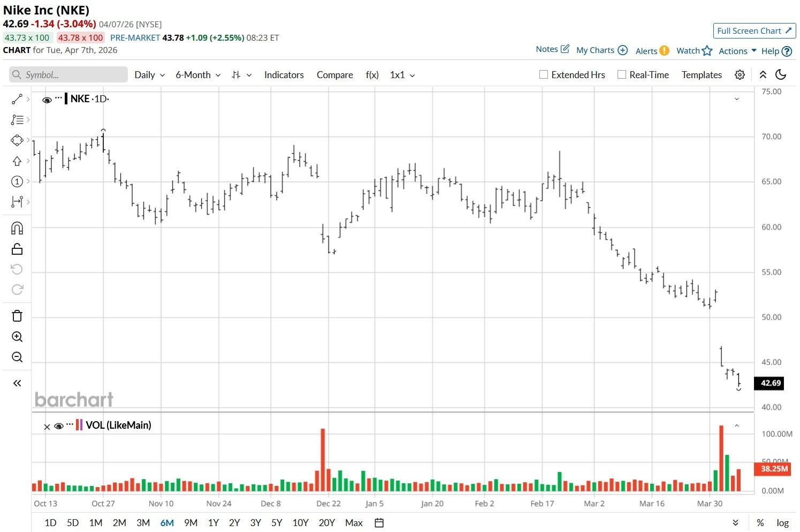
Task: Open Full Screen Chart
Action: (755, 31)
